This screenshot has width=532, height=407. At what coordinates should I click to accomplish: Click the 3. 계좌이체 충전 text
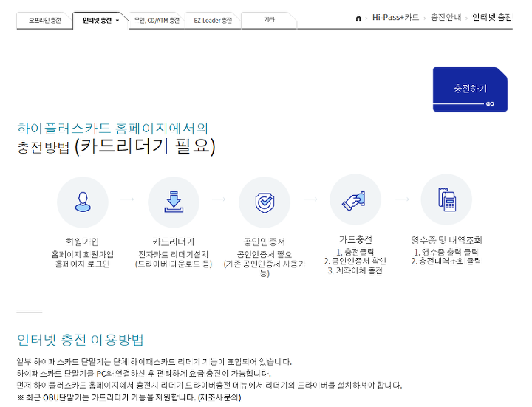click(x=355, y=270)
